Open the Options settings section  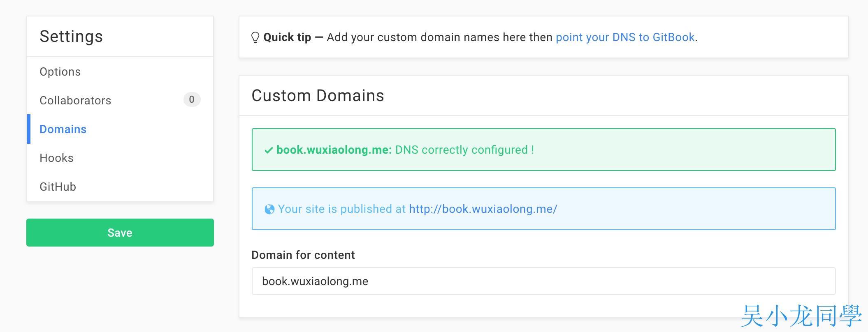point(60,72)
